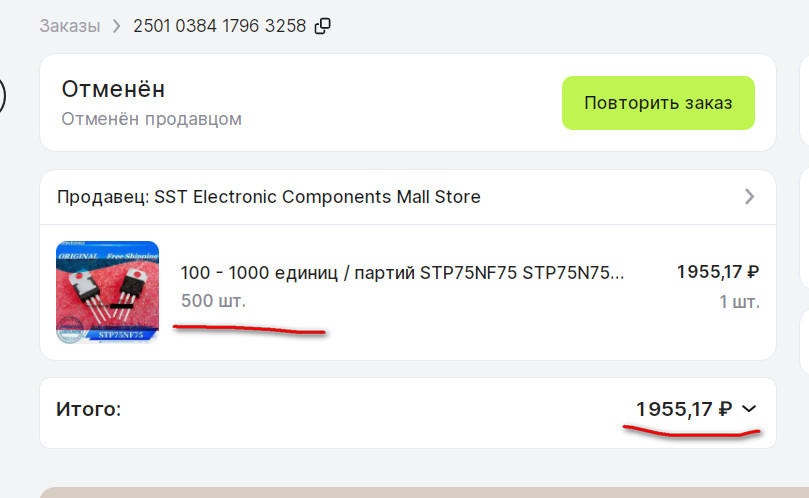Screen dimensions: 809x498
Task: Open the STP75NF75 transistor product thumbnail
Action: (x=108, y=292)
